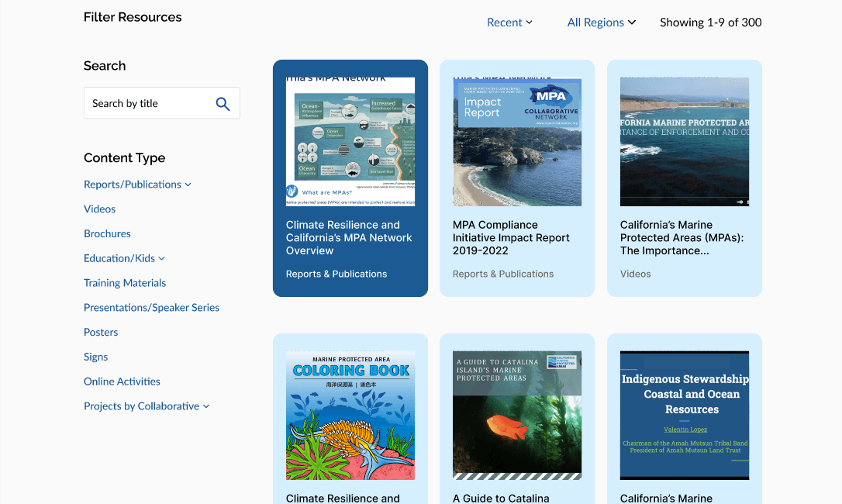This screenshot has width=842, height=504.
Task: Click the 'Filter Resources' heading
Action: click(133, 17)
